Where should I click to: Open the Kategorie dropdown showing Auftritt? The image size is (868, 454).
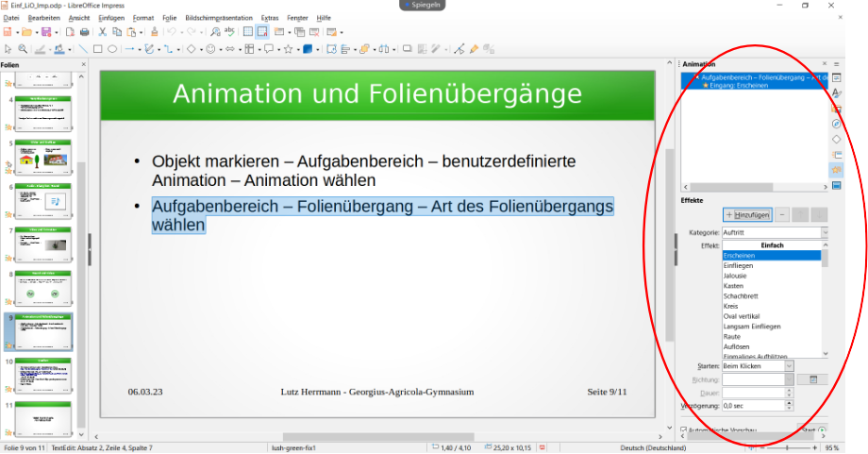tap(774, 231)
